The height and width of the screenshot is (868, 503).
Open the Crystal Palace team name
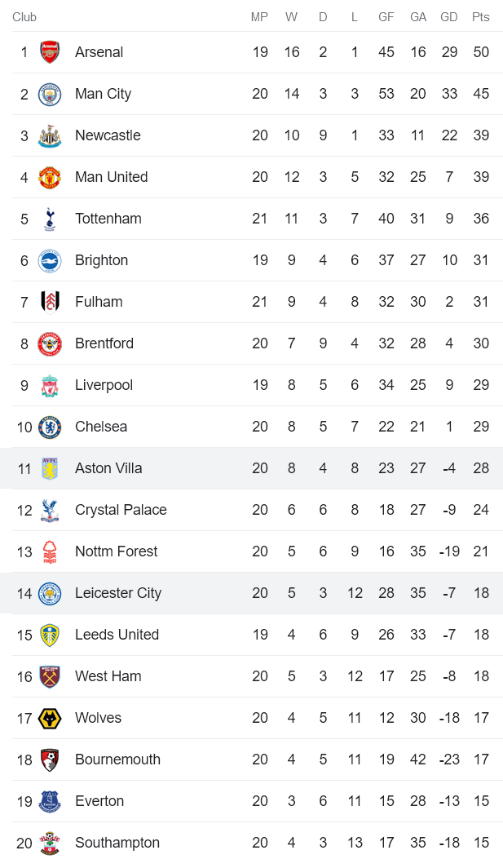tap(121, 510)
